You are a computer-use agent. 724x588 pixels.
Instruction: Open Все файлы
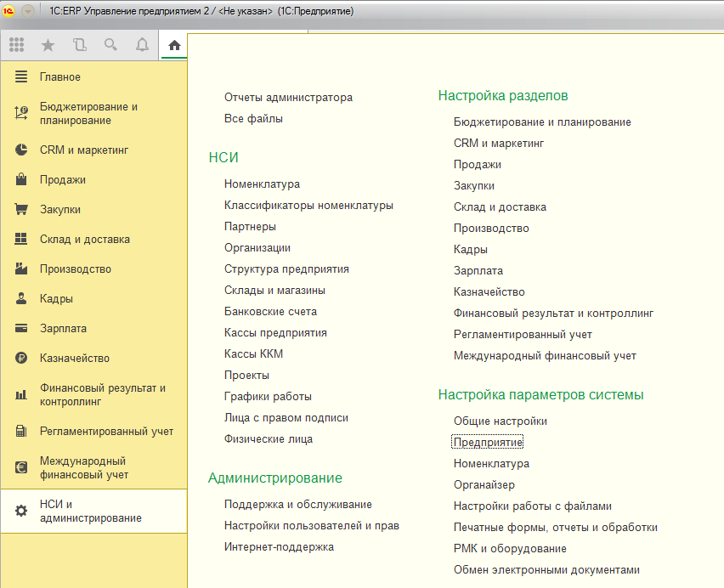point(253,119)
